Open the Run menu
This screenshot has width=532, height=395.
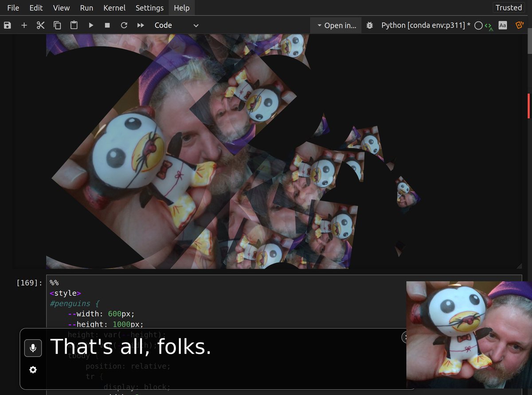(86, 8)
